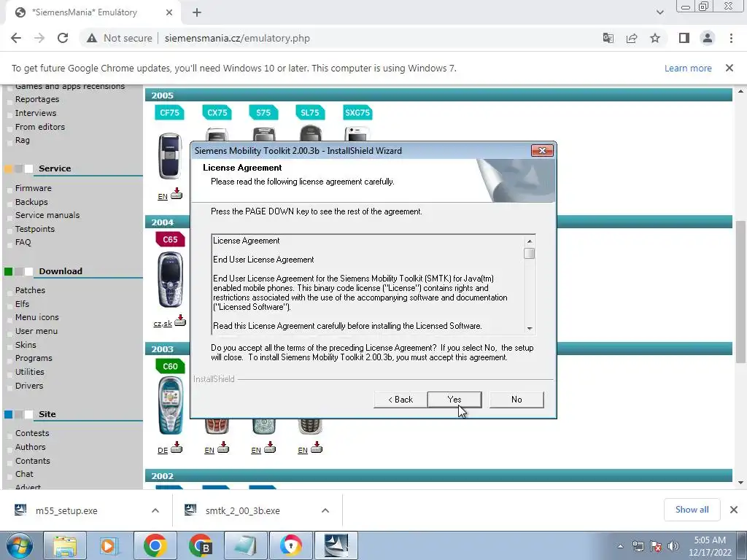Click license text scrollbar down arrow
The width and height of the screenshot is (747, 560).
tap(530, 329)
